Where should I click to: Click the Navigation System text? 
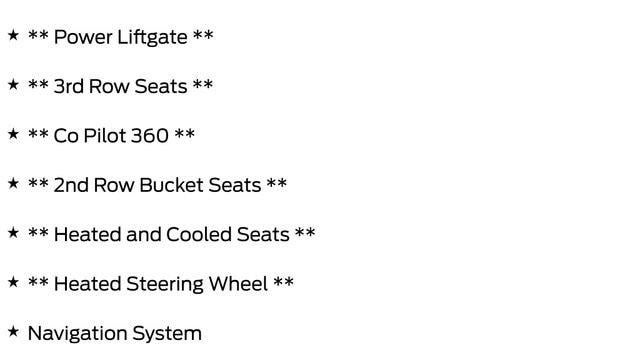(x=115, y=333)
